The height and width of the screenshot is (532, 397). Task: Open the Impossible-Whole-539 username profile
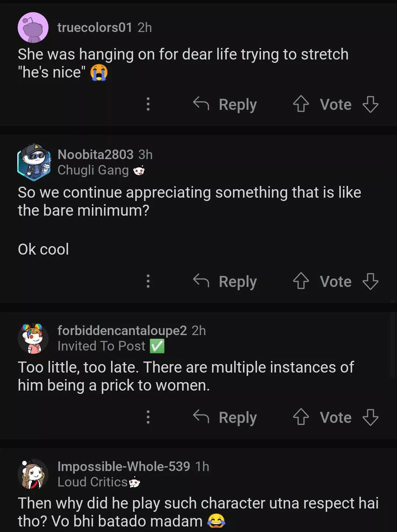coord(124,467)
